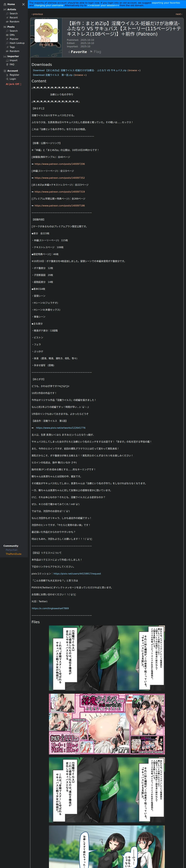Viewport: 186px width, 868px height.
Task: Toggle AI Jerk Off link
Action: coord(13,84)
